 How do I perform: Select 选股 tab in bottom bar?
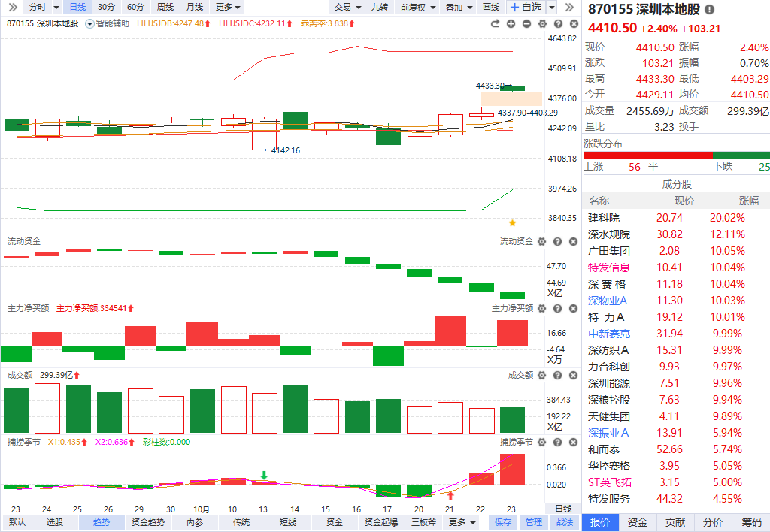(54, 523)
